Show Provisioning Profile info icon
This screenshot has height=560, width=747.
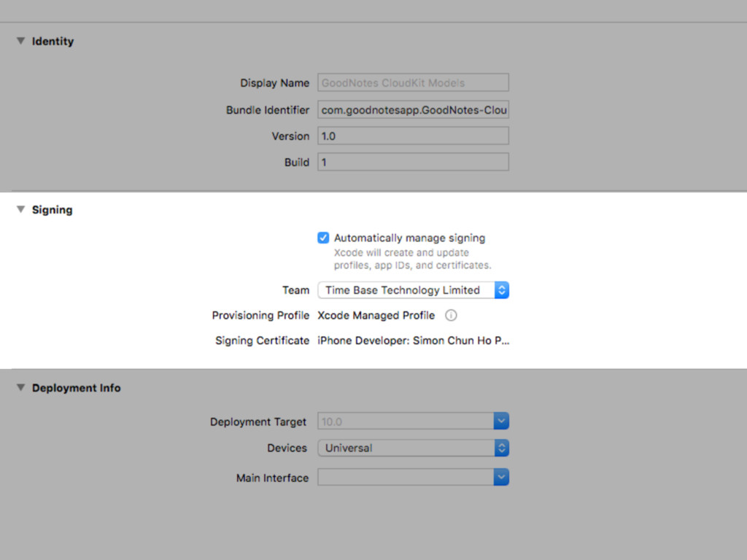pos(451,315)
